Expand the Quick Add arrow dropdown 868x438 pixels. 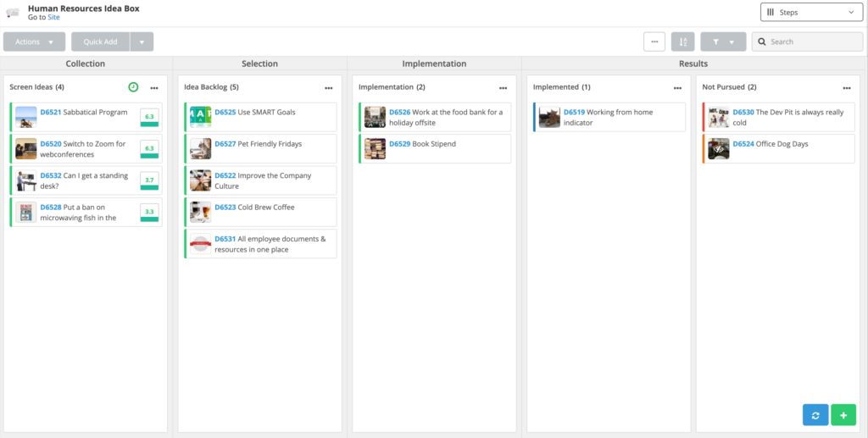pos(142,42)
